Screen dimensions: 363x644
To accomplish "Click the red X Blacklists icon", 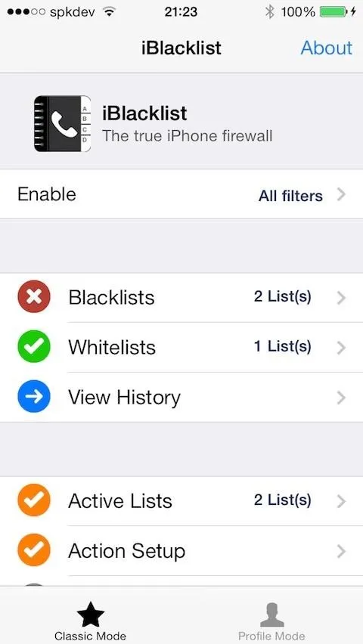I will point(34,296).
